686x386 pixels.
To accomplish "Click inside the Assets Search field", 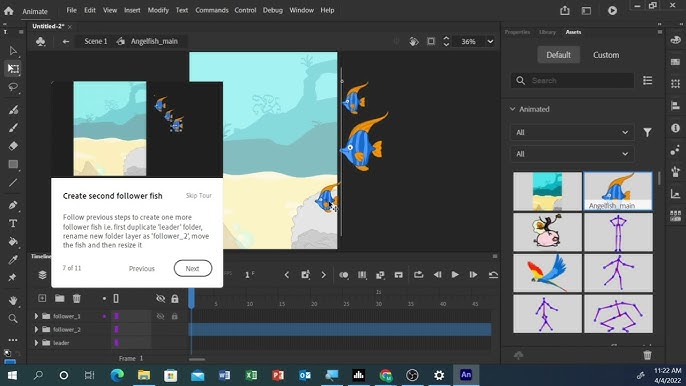I will (572, 81).
